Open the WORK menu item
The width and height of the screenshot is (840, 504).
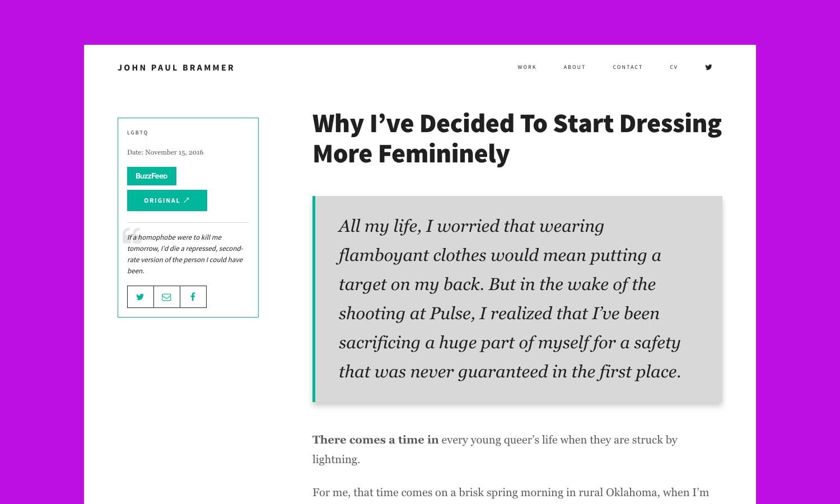click(x=527, y=67)
